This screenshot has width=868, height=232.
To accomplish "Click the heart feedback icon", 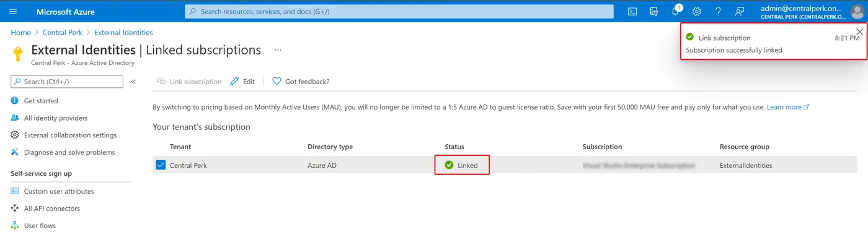I will (x=277, y=82).
